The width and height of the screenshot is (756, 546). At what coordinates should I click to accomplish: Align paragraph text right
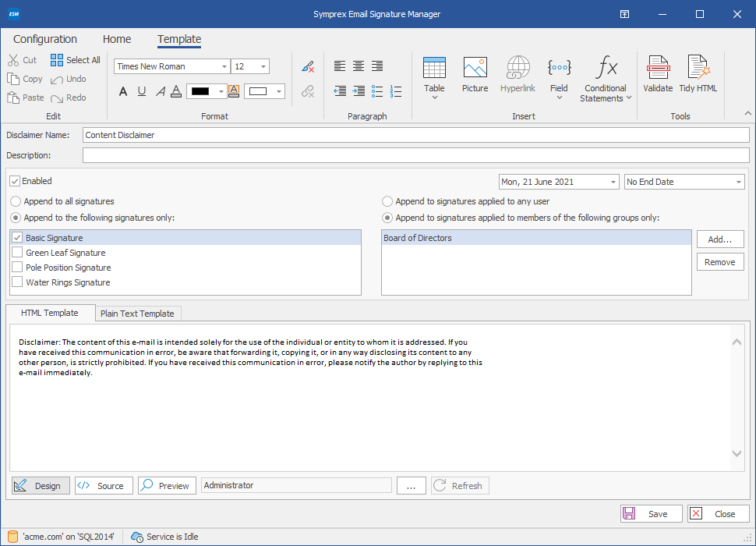(x=377, y=66)
